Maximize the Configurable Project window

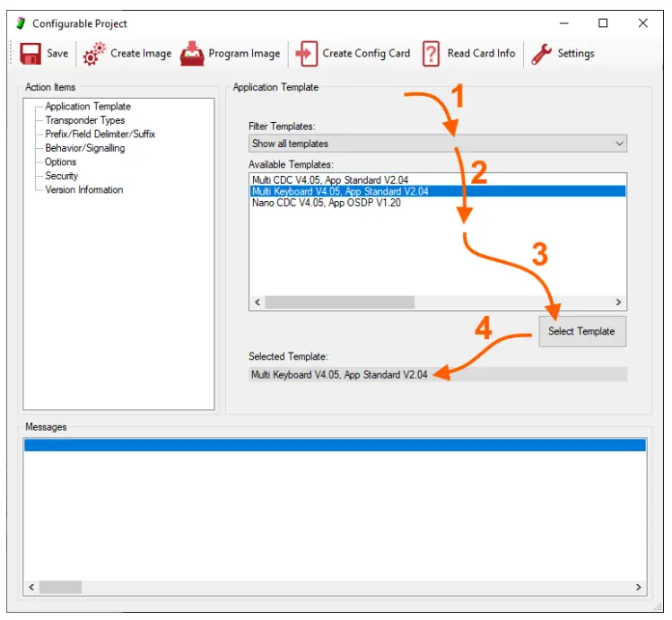point(603,23)
